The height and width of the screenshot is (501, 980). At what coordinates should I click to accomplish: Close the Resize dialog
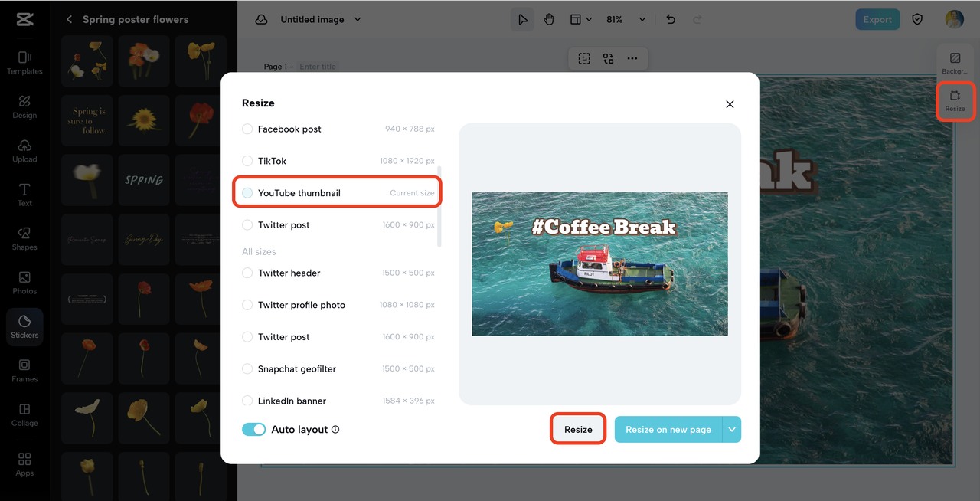click(x=730, y=104)
